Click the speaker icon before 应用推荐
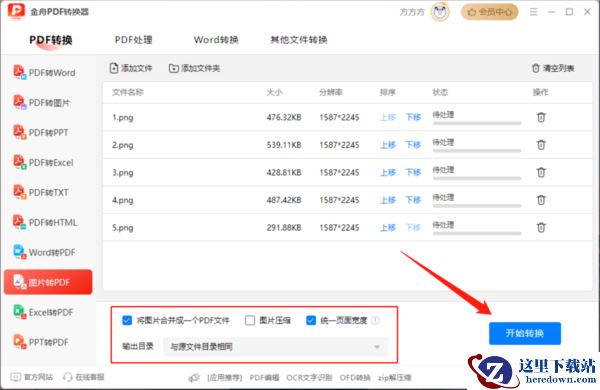The height and width of the screenshot is (390, 600). tap(194, 378)
